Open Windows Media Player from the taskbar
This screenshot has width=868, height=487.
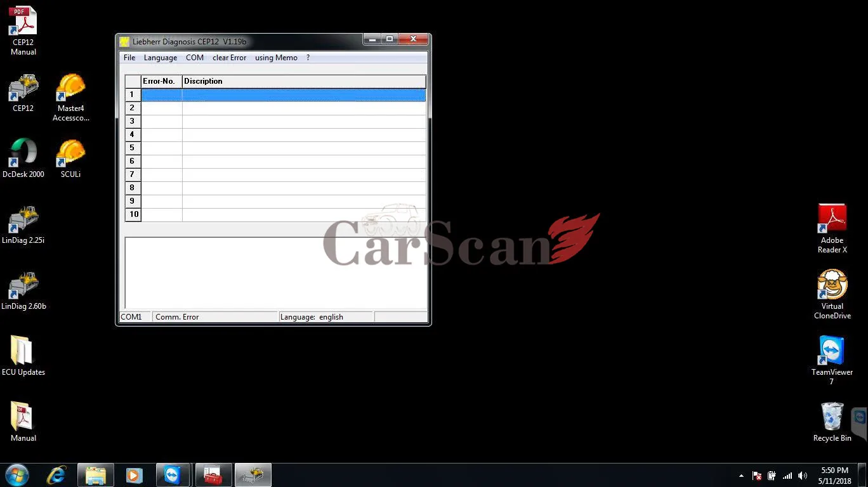click(134, 475)
